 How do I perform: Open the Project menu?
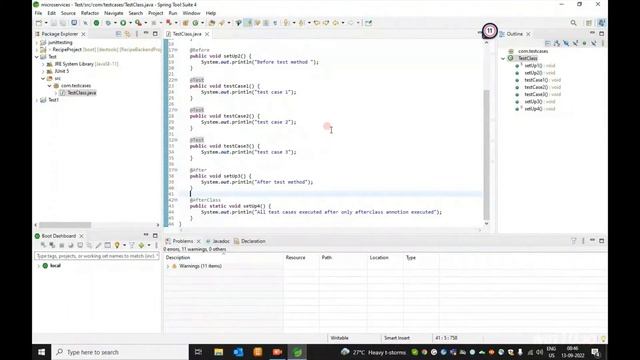156,13
